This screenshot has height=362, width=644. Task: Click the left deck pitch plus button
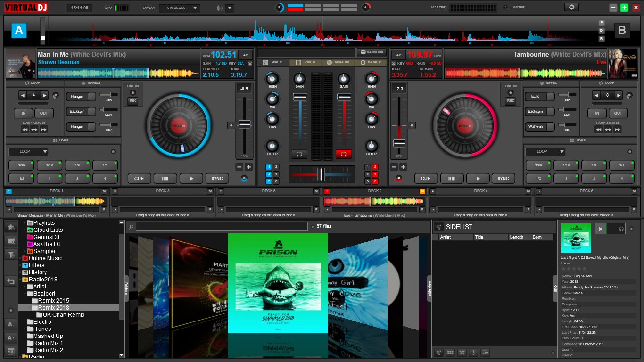(x=248, y=167)
